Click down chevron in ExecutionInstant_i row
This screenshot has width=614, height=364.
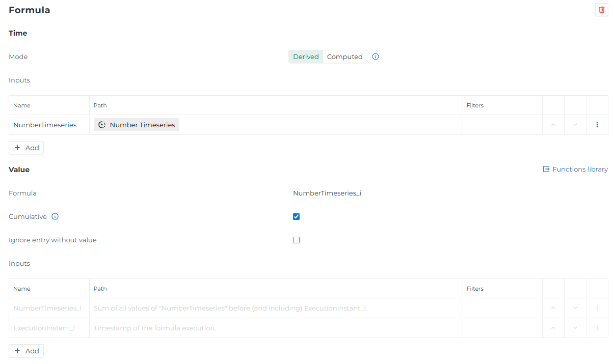575,328
